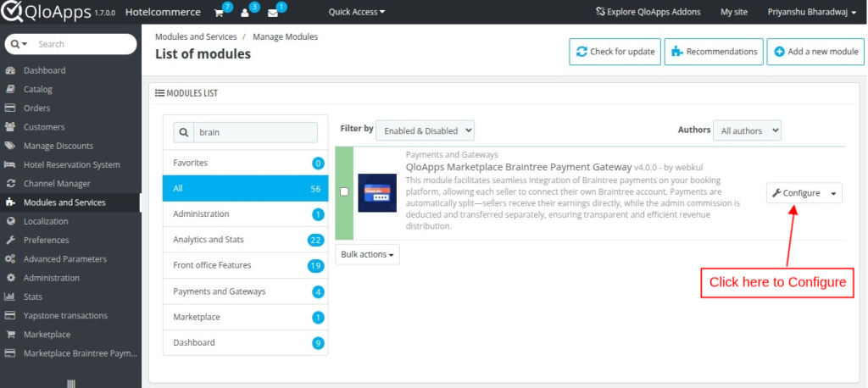The image size is (868, 388).
Task: Open Hotel Reservation System menu
Action: (71, 164)
